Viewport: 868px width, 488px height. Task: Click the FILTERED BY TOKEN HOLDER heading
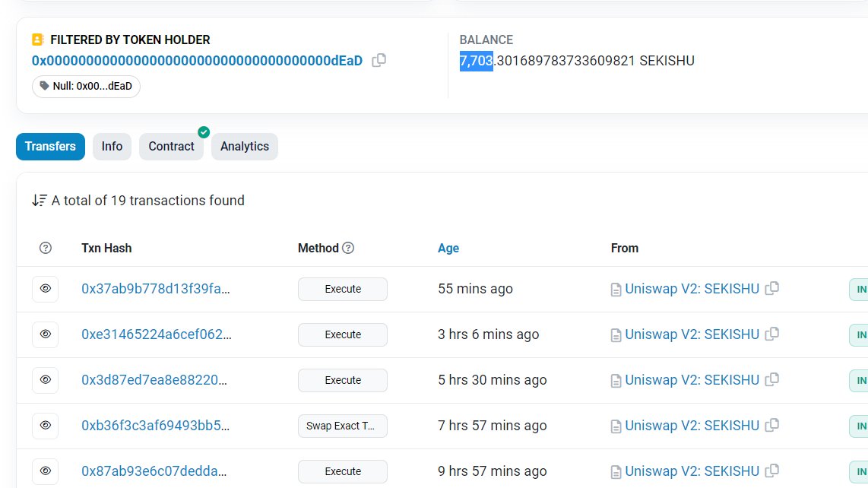click(x=130, y=40)
